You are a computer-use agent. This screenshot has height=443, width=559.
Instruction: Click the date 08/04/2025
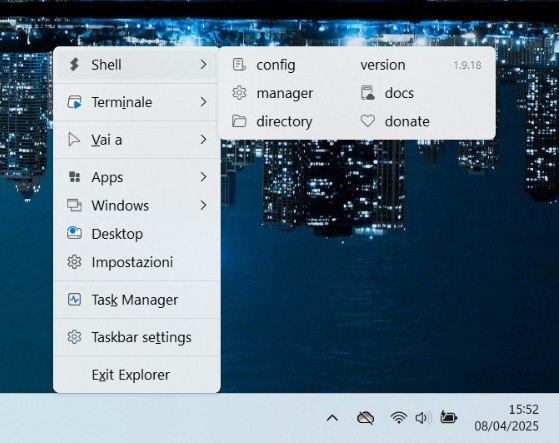click(506, 426)
